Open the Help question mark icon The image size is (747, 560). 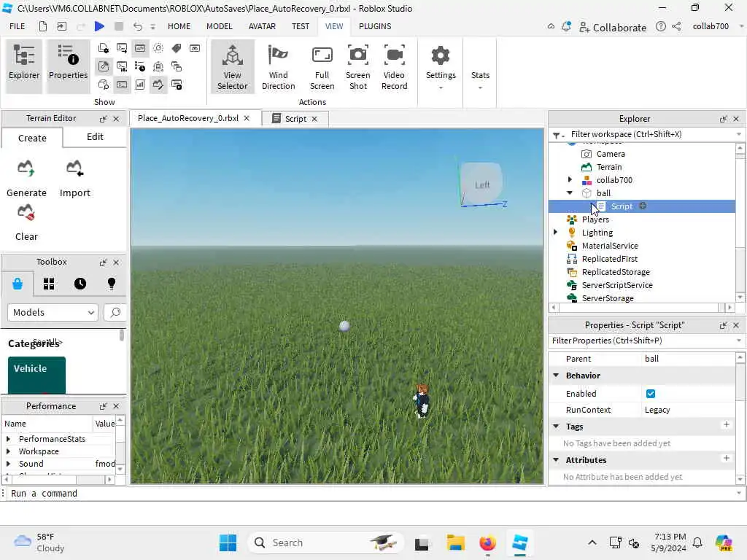660,26
